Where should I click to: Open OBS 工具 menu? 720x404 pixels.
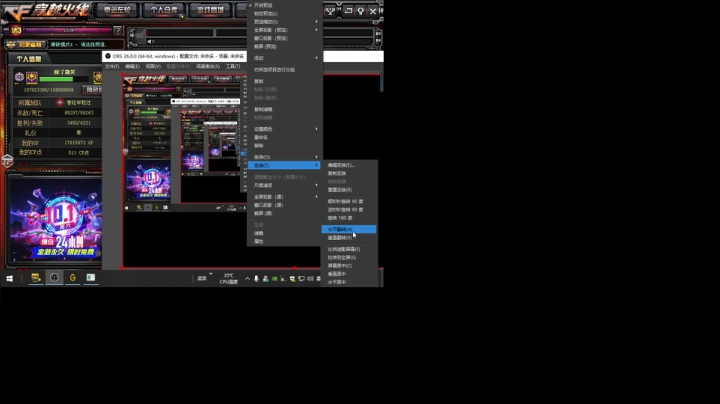point(233,67)
